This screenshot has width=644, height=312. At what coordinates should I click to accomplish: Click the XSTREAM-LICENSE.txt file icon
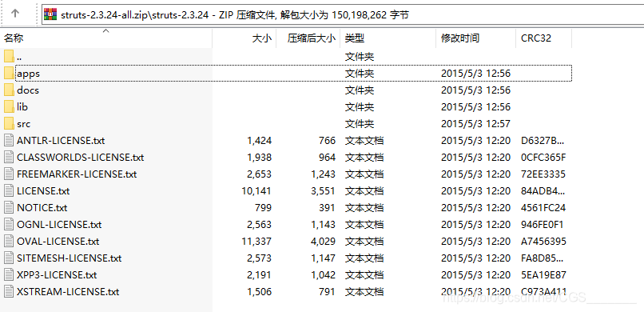coord(9,292)
